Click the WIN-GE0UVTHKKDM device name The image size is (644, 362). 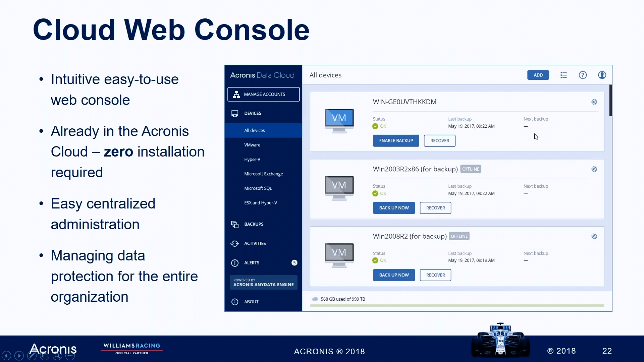[x=405, y=102]
